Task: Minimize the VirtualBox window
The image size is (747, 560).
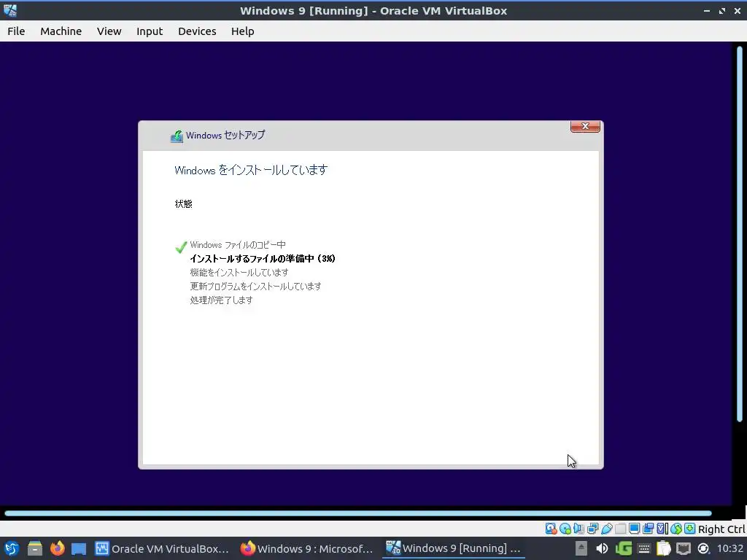Action: point(707,10)
